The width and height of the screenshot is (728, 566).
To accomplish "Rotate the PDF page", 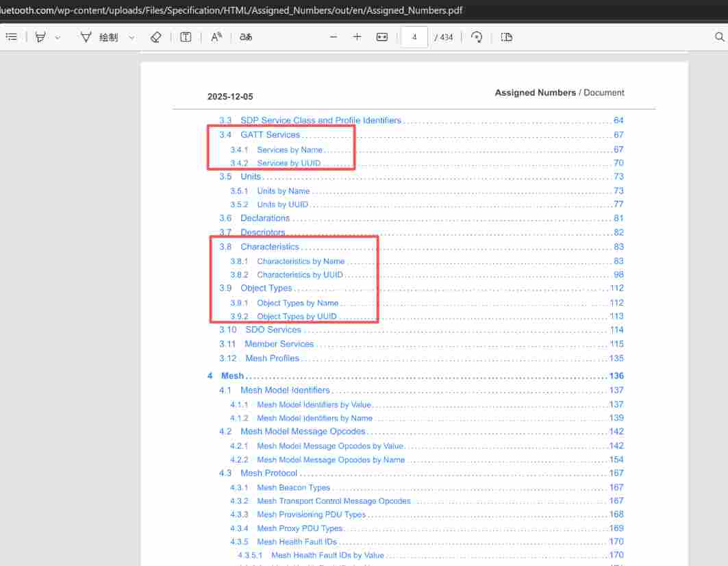I will [477, 37].
